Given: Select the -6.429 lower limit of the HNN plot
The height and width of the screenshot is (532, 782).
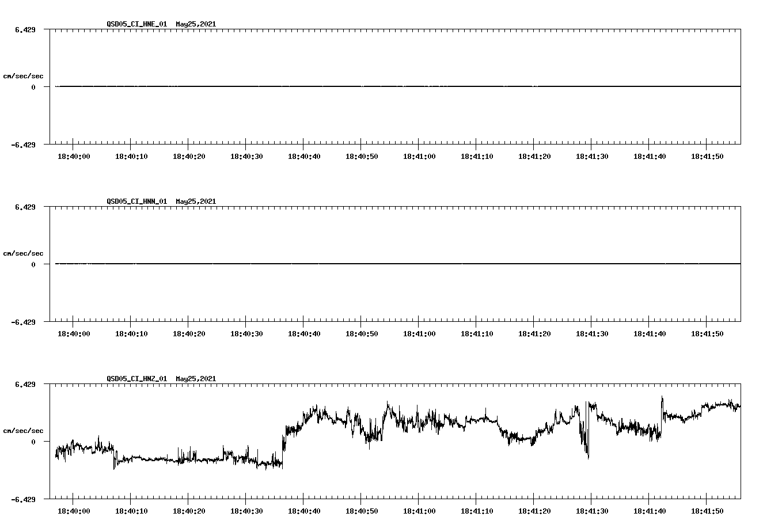Looking at the screenshot, I should [x=24, y=323].
